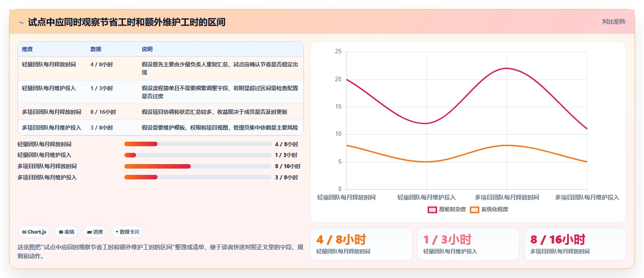Click the y-axis value 25
Screen dimensions: 644x278
click(x=338, y=52)
